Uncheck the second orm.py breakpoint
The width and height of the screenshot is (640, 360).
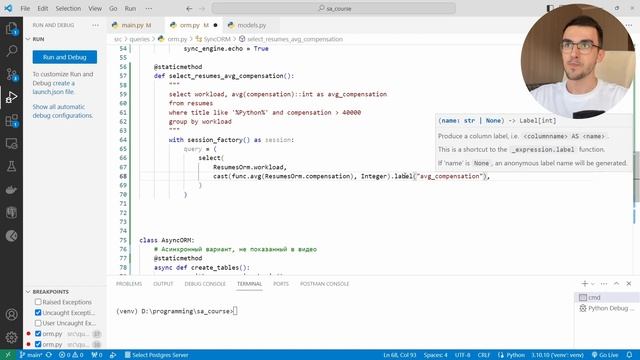point(38,344)
